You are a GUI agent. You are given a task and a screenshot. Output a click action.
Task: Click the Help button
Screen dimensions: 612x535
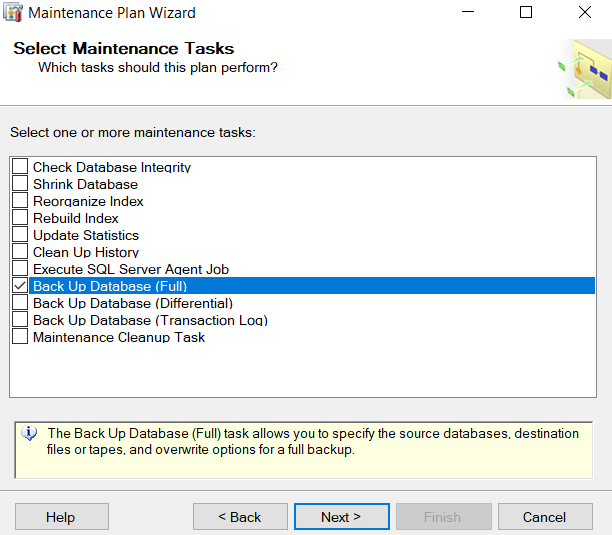pos(61,517)
